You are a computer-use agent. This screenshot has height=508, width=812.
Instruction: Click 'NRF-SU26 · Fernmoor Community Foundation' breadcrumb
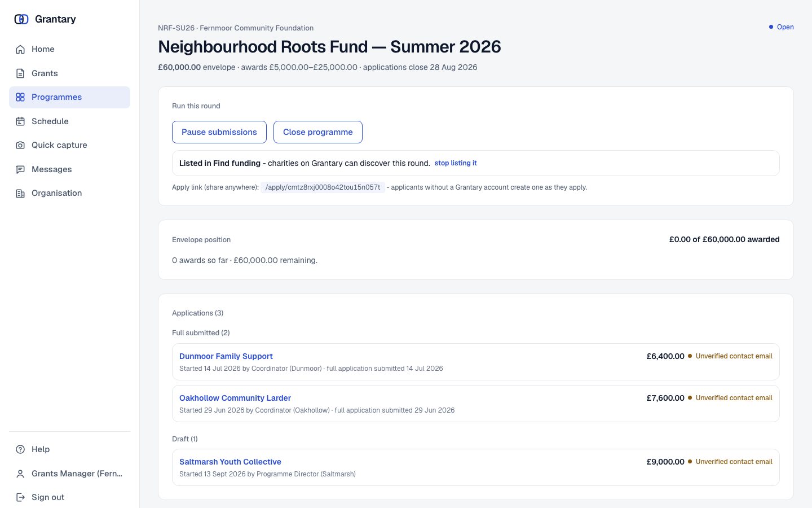coord(236,28)
